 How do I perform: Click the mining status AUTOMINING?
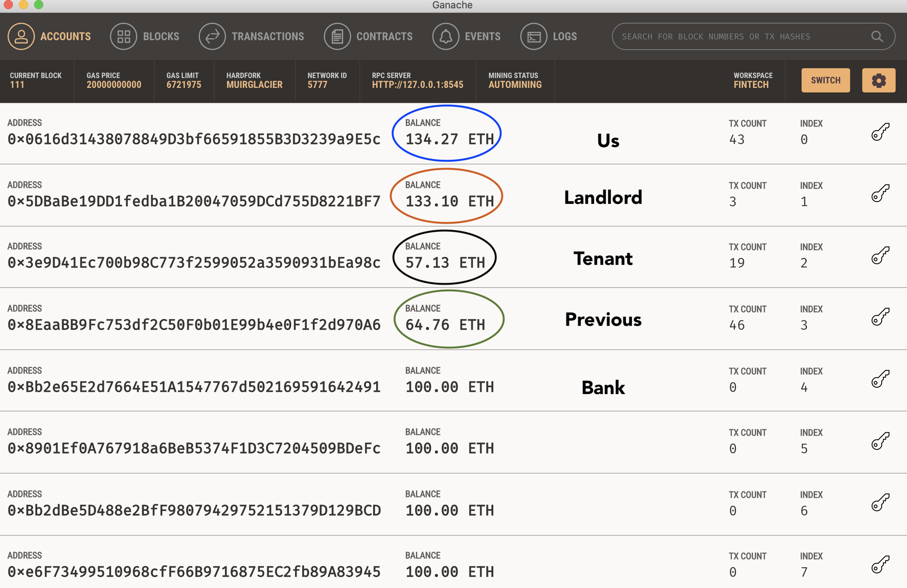515,84
